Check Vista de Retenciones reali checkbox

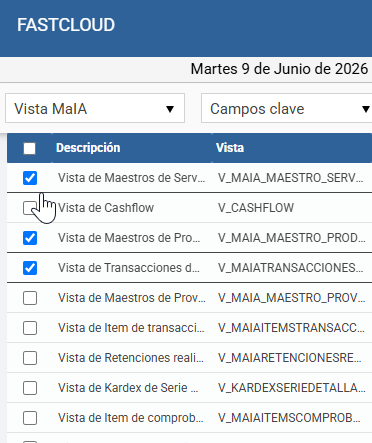pos(30,358)
